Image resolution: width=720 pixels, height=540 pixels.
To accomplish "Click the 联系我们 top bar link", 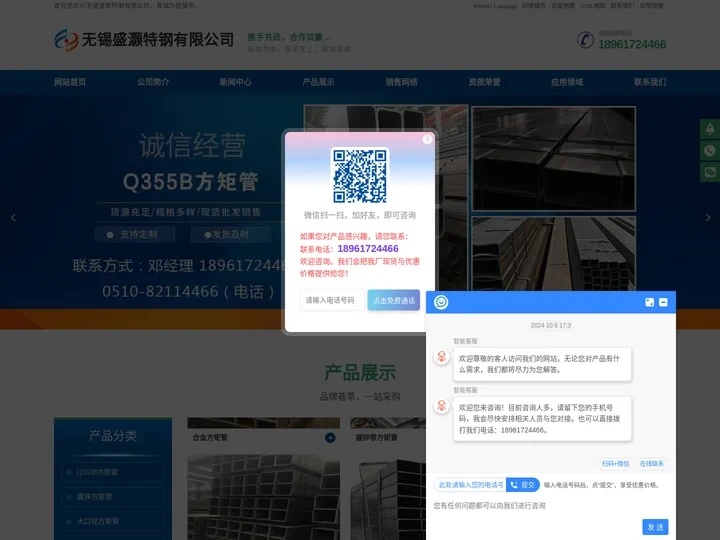I will 622,6.
